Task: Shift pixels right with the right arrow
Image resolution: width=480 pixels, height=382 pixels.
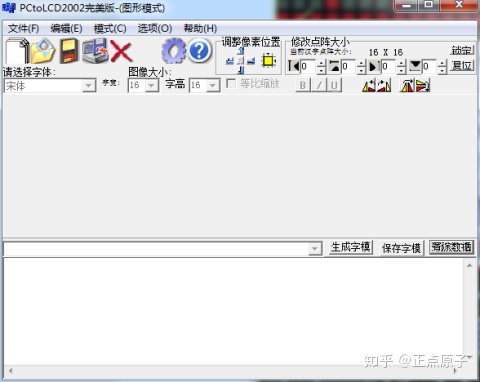Action: tap(251, 61)
